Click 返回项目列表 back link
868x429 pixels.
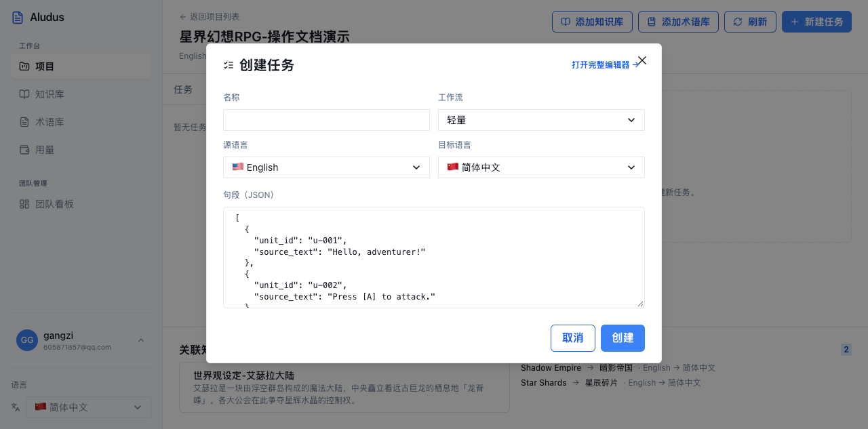click(210, 16)
